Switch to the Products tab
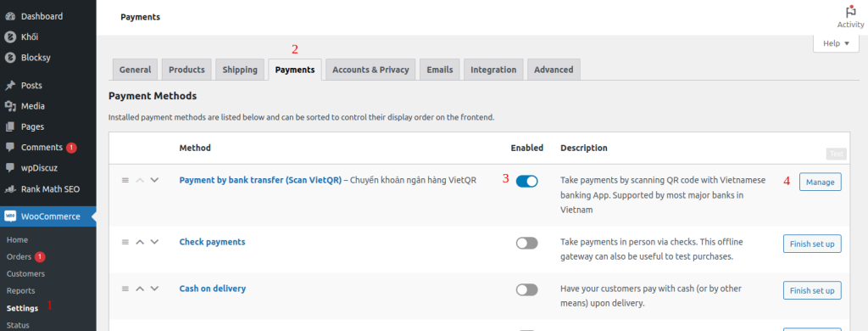The width and height of the screenshot is (868, 331). click(186, 70)
